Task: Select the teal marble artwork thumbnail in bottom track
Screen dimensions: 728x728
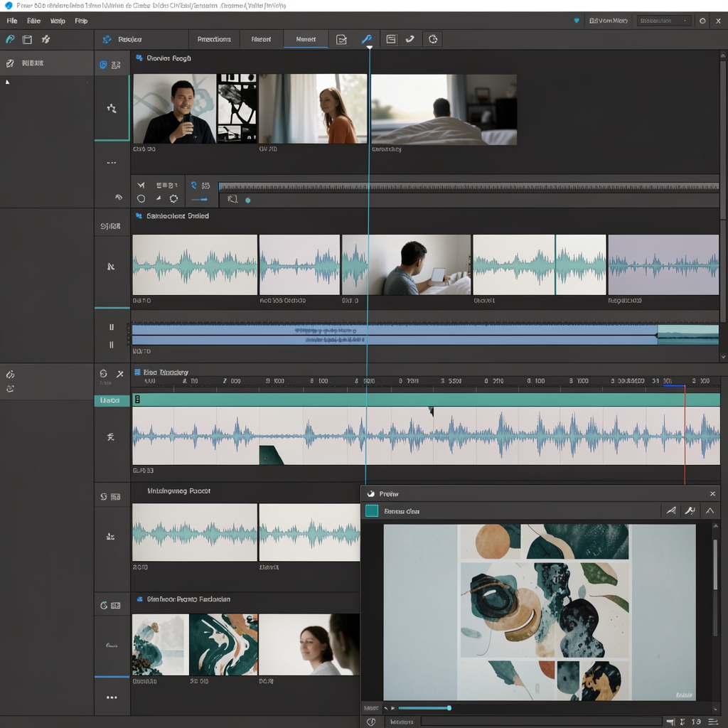Action: coord(223,644)
